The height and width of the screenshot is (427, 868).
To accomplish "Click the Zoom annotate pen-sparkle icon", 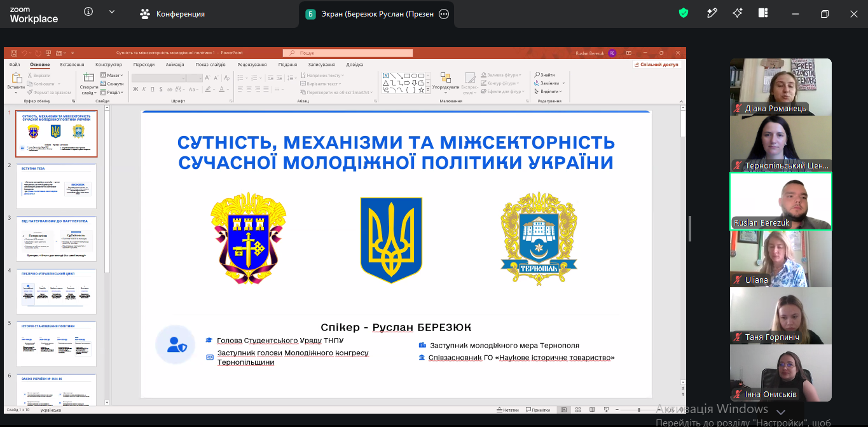I will pos(712,13).
